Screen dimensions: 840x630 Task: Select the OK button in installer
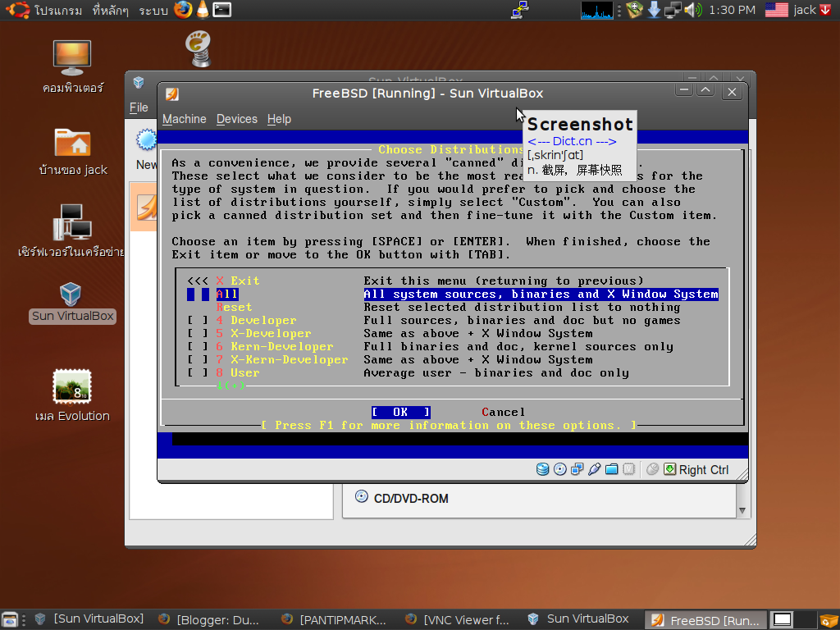[x=400, y=412]
